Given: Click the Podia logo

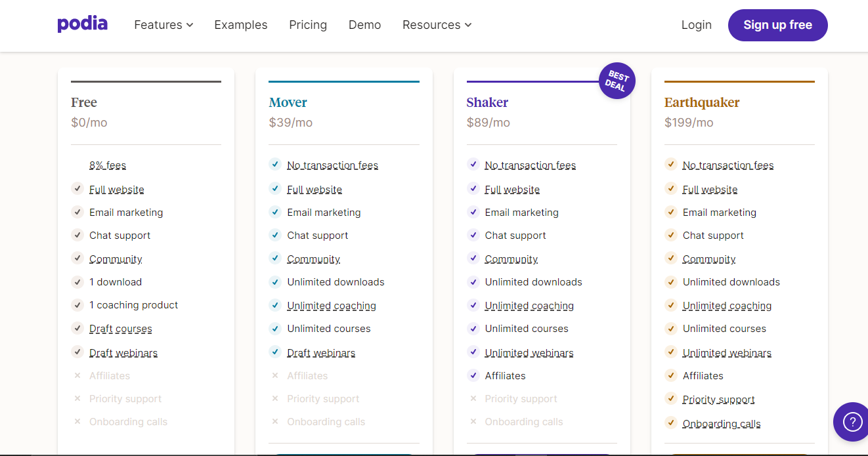Looking at the screenshot, I should [x=82, y=25].
